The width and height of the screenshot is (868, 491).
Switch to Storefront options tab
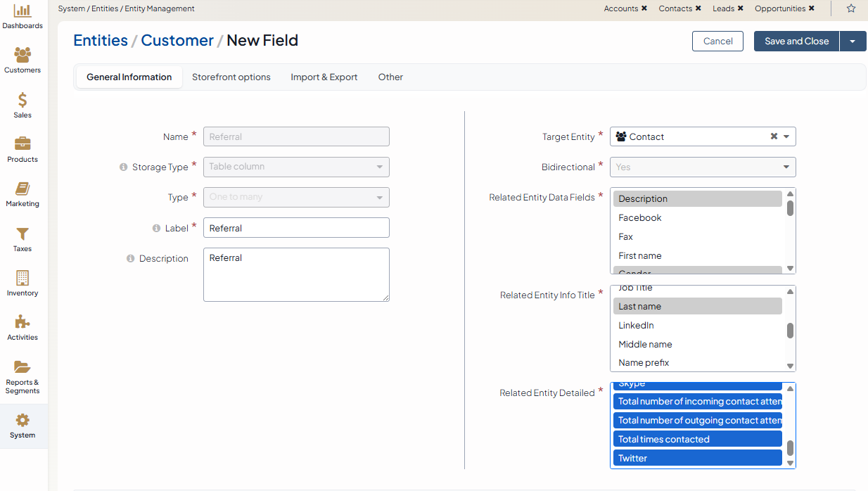point(231,77)
